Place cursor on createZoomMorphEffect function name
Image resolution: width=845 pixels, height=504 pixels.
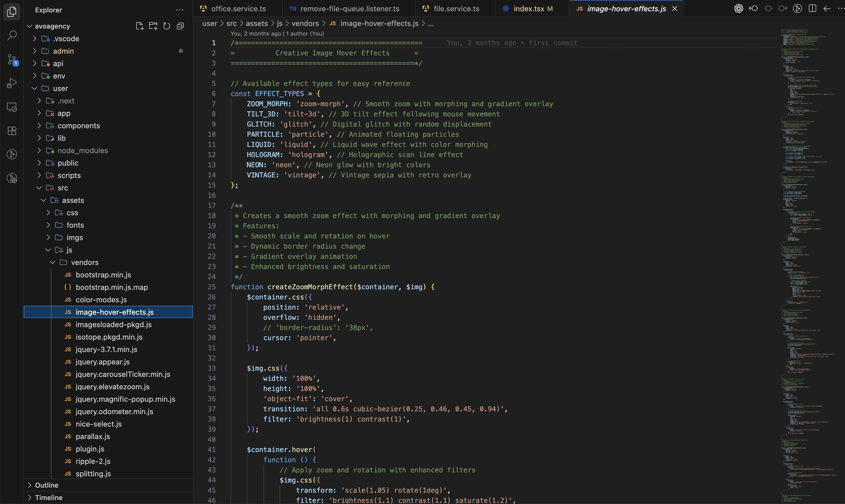pyautogui.click(x=310, y=287)
